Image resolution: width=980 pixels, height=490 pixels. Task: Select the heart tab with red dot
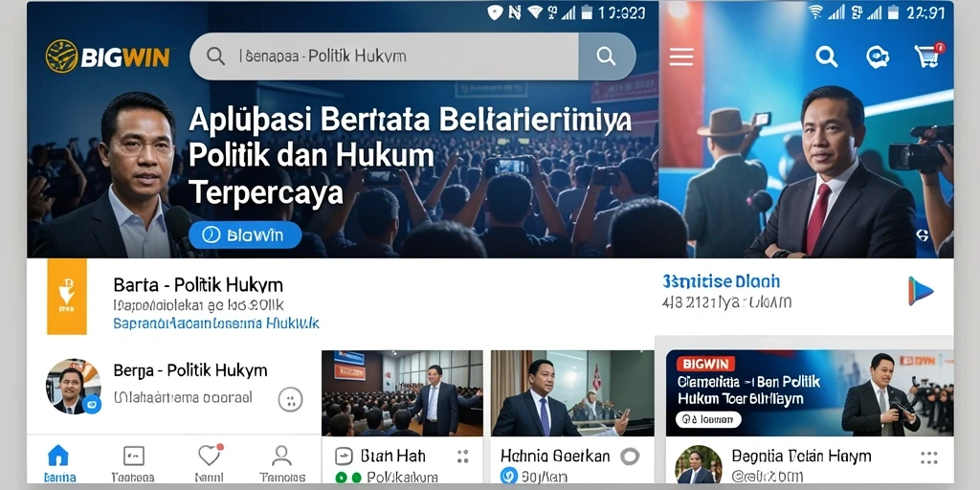coord(210,463)
